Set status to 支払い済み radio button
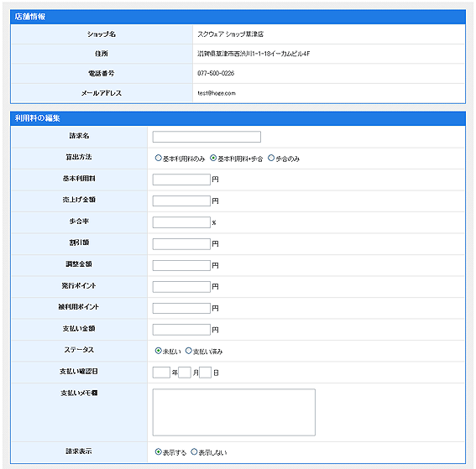This screenshot has height=469, width=476. [x=189, y=351]
